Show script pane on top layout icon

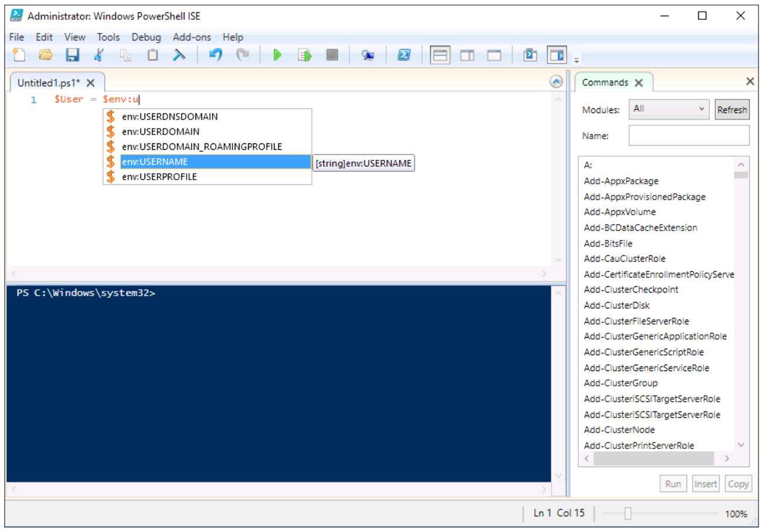(x=440, y=54)
